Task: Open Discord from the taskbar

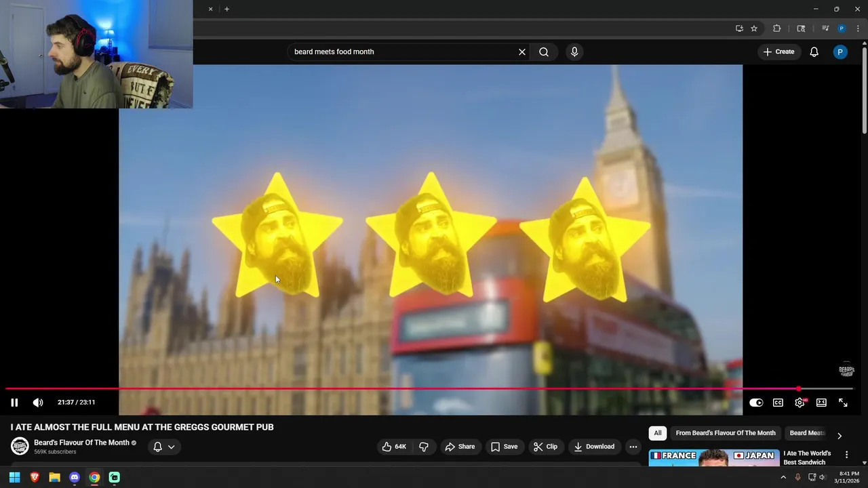Action: coord(75,477)
